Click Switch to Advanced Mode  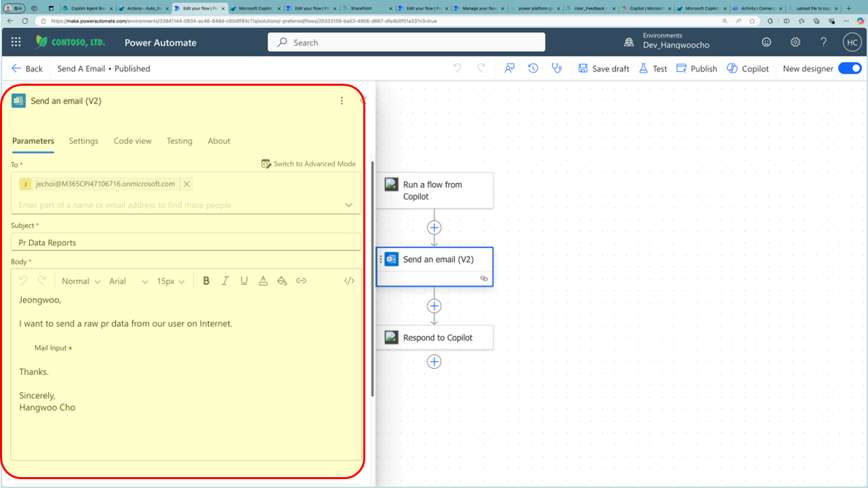click(308, 164)
